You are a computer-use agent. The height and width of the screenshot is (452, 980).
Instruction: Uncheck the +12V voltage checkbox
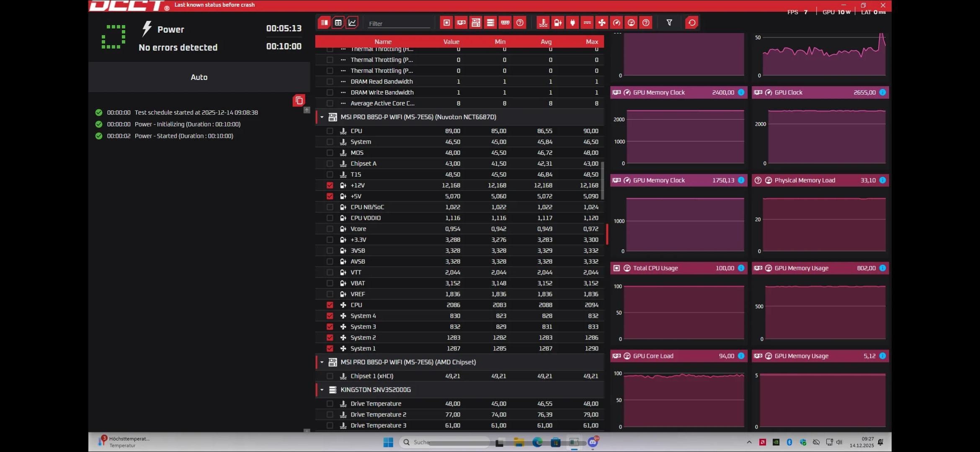[330, 185]
